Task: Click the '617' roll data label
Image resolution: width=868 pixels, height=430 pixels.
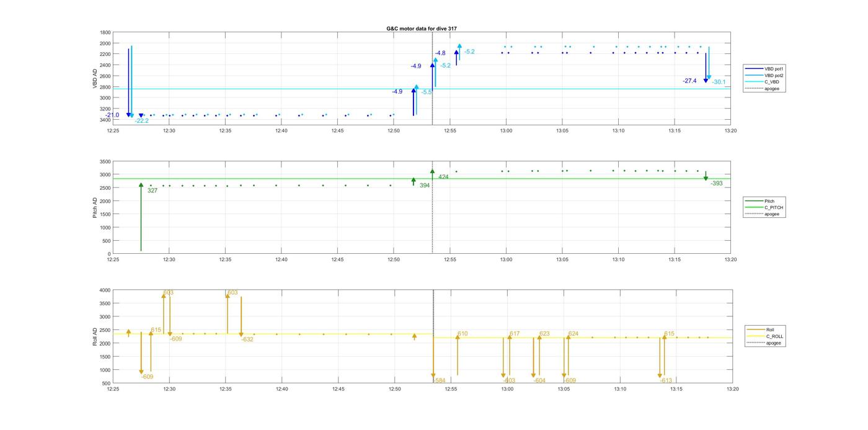Action: tap(515, 334)
